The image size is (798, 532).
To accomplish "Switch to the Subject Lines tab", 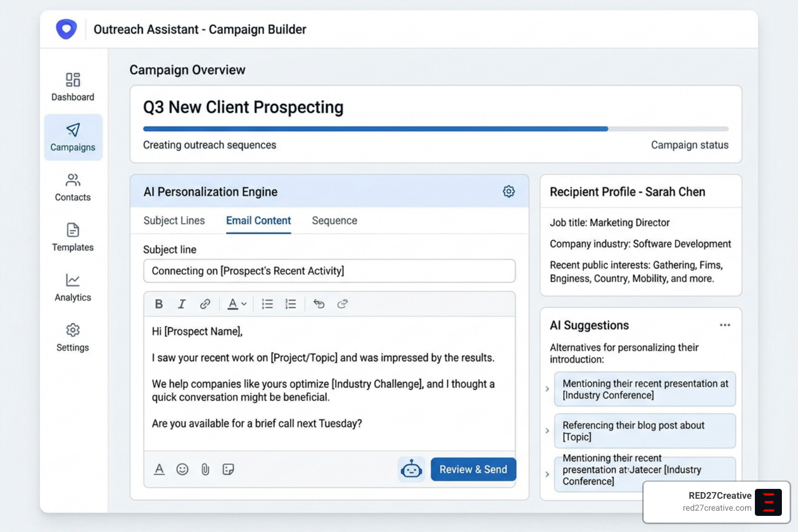I will pyautogui.click(x=174, y=220).
